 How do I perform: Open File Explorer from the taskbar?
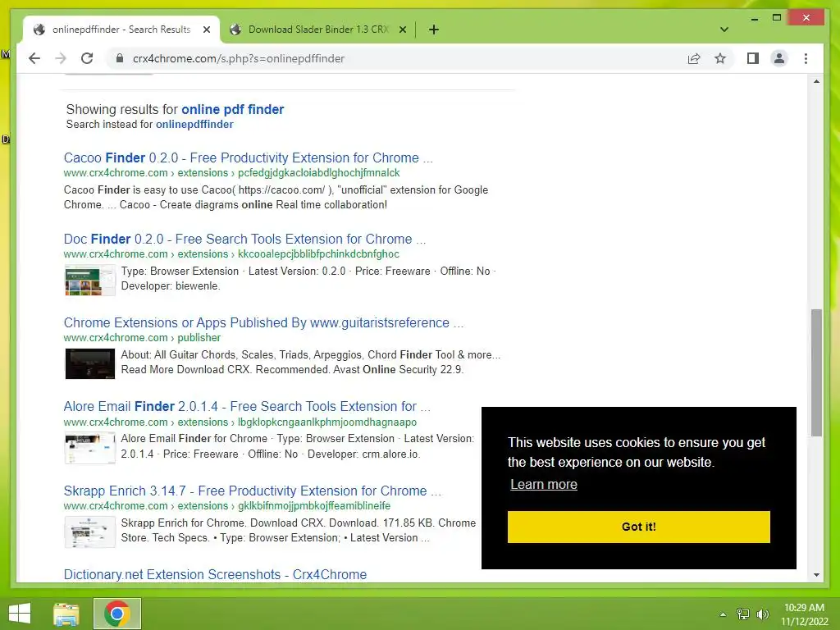coord(66,614)
